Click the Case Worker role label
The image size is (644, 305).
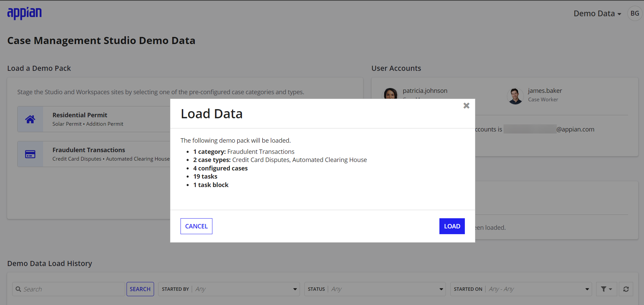(x=543, y=100)
